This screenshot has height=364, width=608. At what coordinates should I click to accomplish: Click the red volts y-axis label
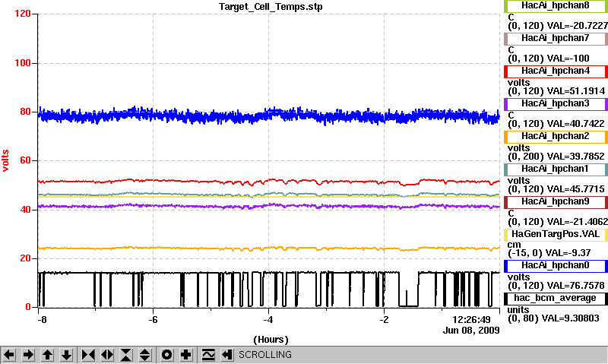pos(5,160)
